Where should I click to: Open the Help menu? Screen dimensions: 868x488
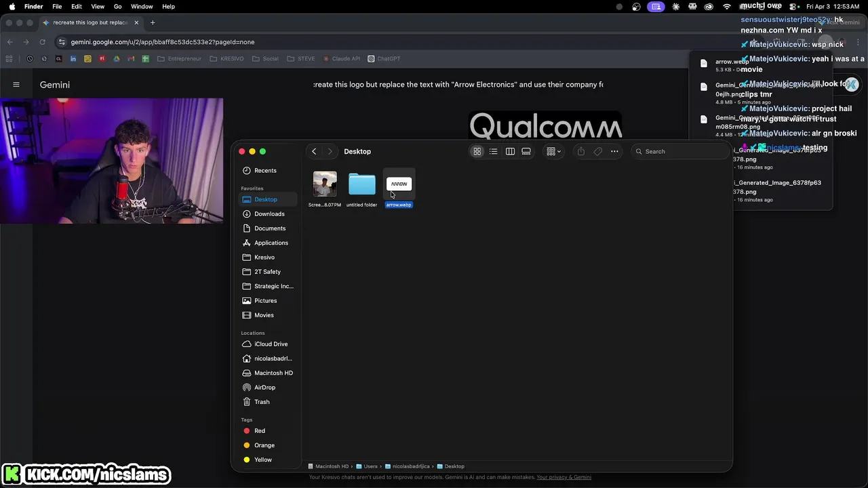[x=168, y=6]
